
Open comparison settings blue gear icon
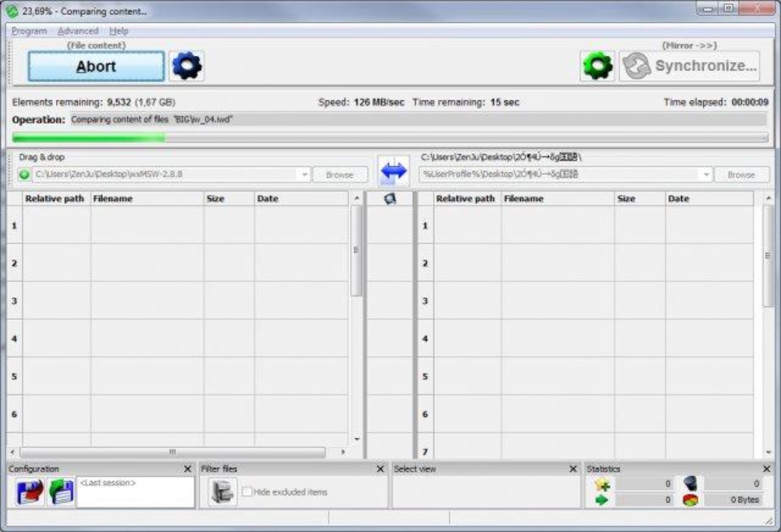[186, 66]
